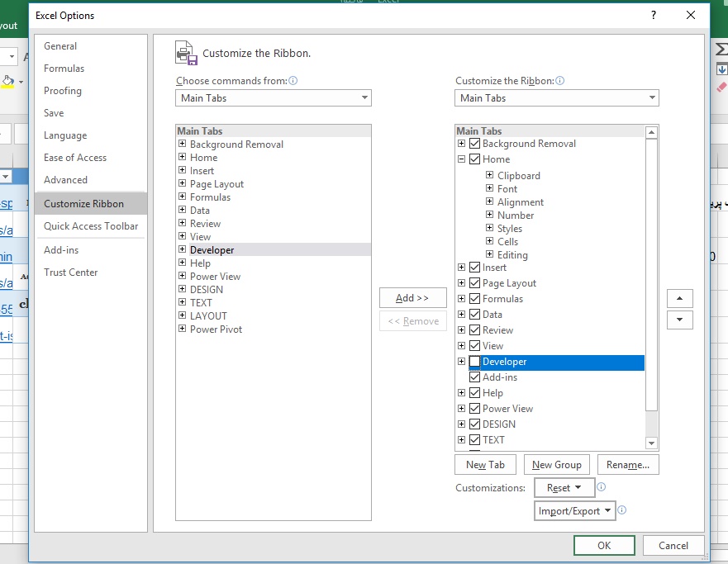Image resolution: width=728 pixels, height=564 pixels.
Task: Click the Move Down arrow button
Action: [x=680, y=320]
